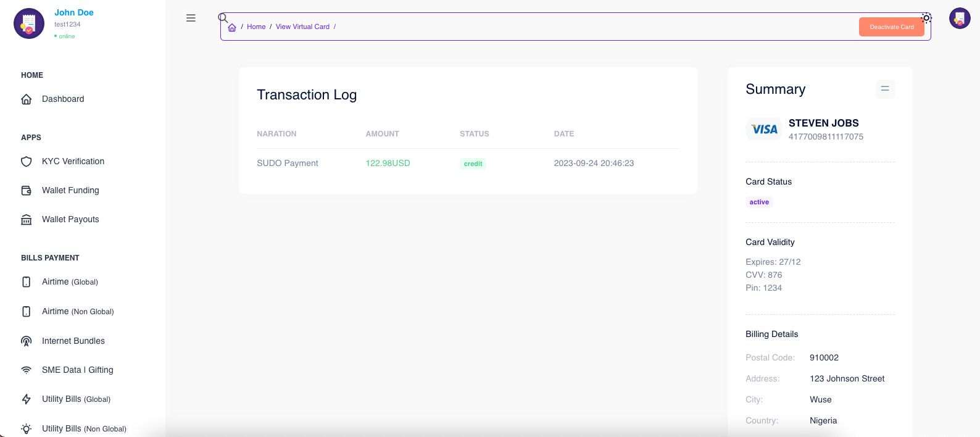
Task: Click View Virtual Card breadcrumb link
Action: (x=302, y=27)
